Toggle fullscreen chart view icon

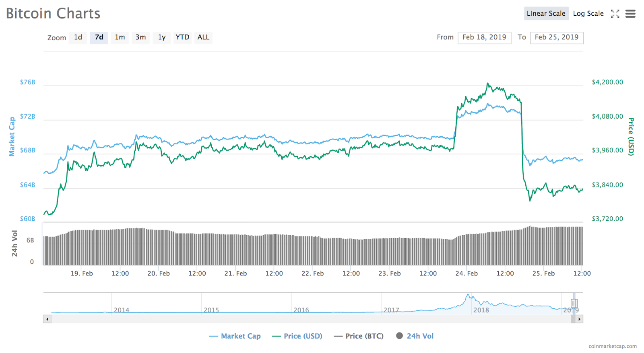click(x=615, y=14)
